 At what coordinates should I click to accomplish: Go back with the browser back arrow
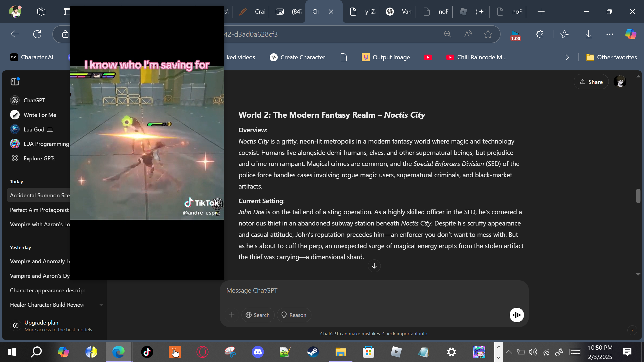pyautogui.click(x=15, y=34)
